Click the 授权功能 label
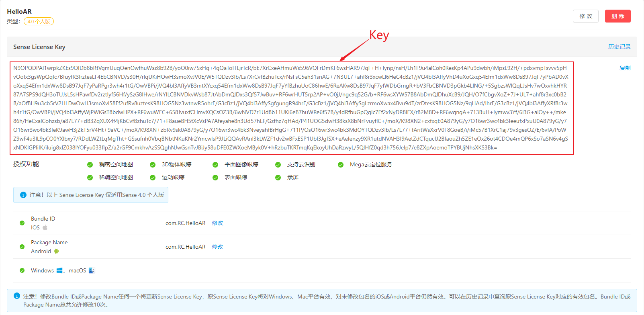The height and width of the screenshot is (315, 644). pyautogui.click(x=26, y=164)
